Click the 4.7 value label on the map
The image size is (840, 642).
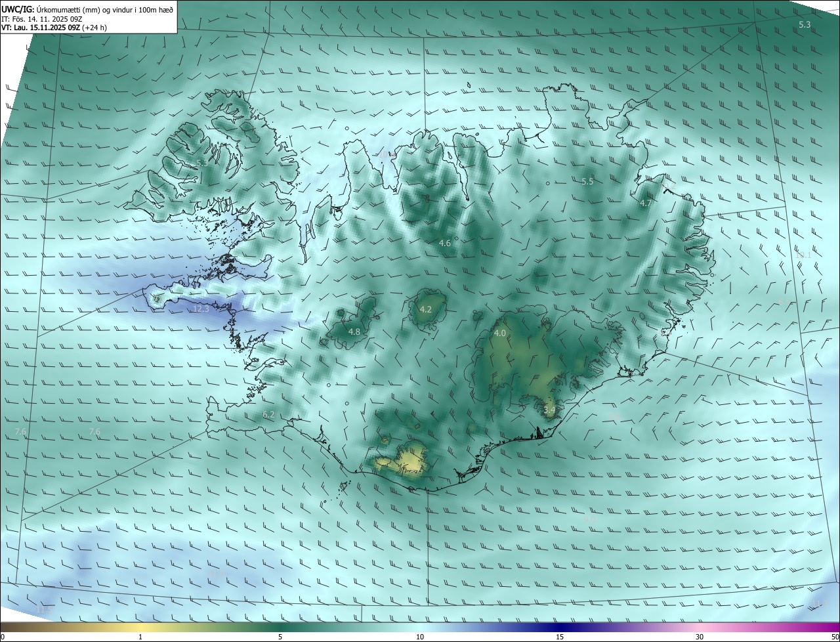click(x=646, y=203)
